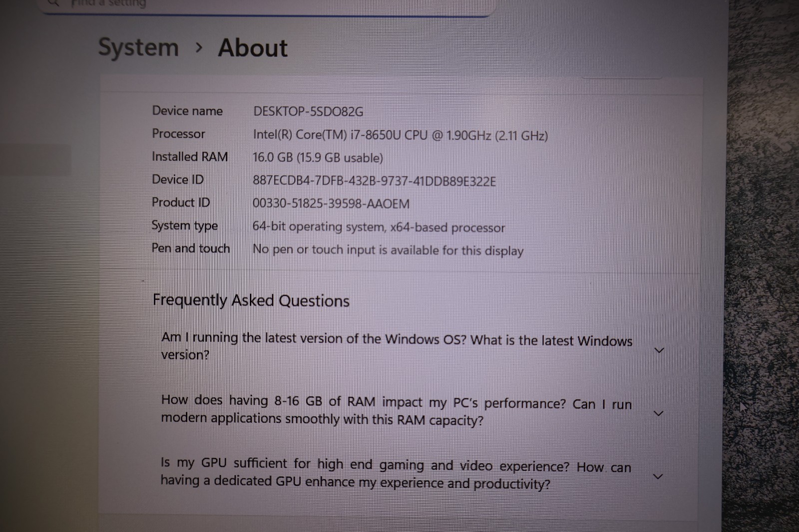Click the About page title

[x=253, y=48]
